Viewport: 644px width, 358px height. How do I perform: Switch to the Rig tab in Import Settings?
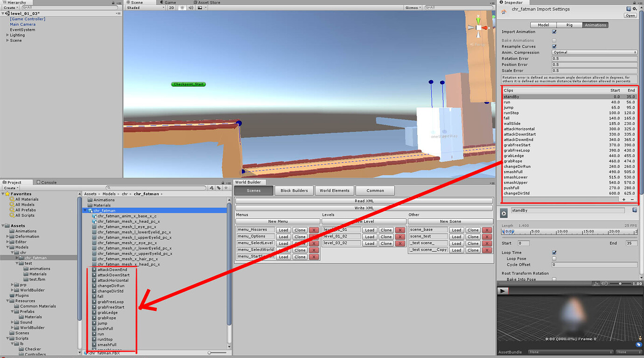[x=569, y=25]
